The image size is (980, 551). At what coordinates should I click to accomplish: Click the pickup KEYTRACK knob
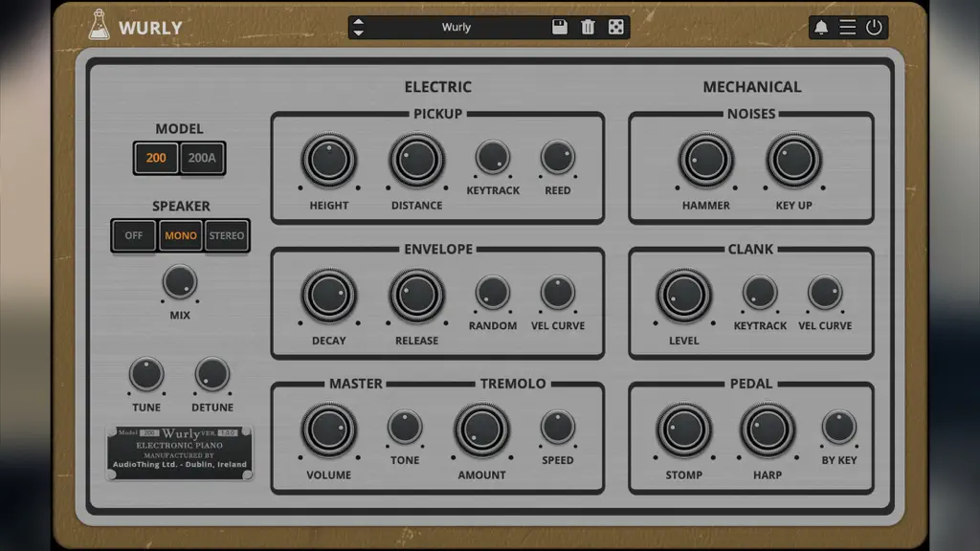493,157
